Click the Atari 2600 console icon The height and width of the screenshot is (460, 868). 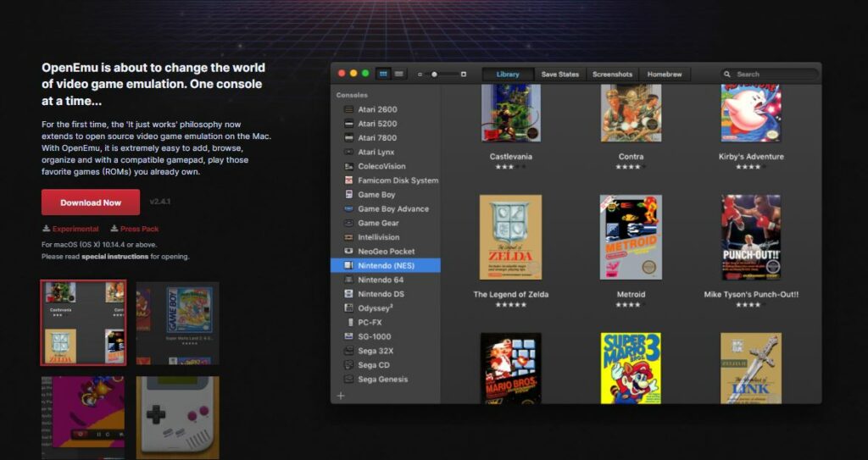pyautogui.click(x=348, y=109)
